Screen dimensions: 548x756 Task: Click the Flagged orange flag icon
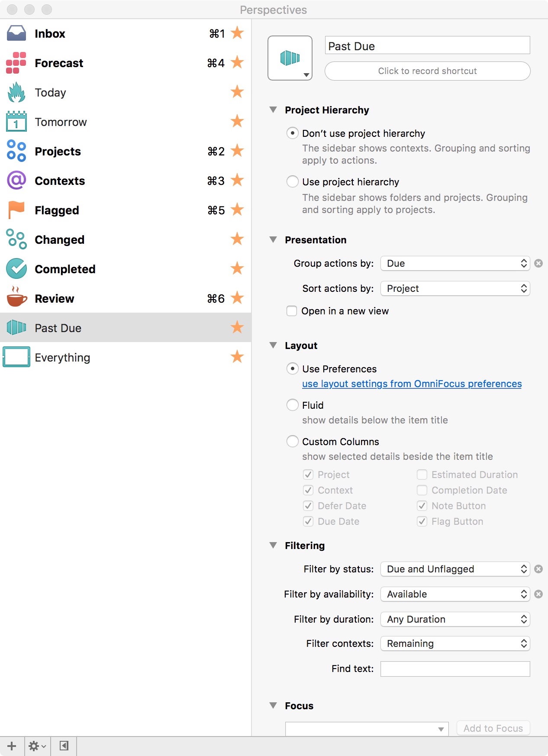tap(16, 210)
